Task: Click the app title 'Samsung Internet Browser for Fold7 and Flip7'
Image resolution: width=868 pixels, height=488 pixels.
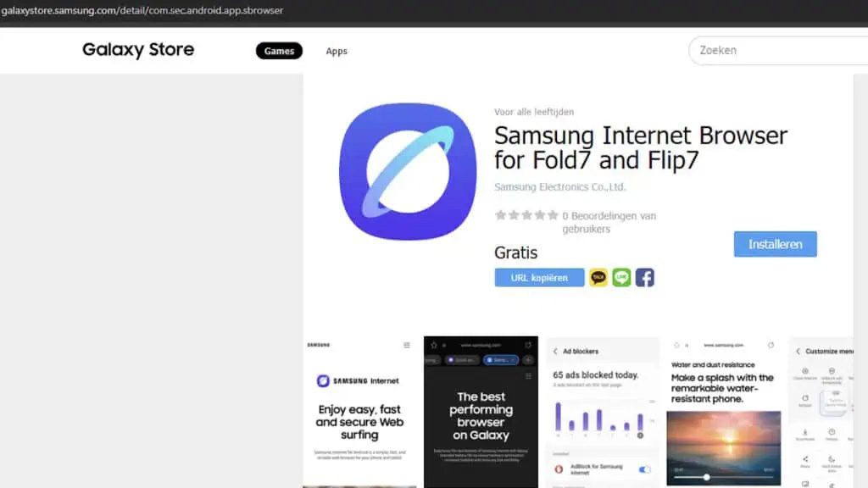Action: 641,147
